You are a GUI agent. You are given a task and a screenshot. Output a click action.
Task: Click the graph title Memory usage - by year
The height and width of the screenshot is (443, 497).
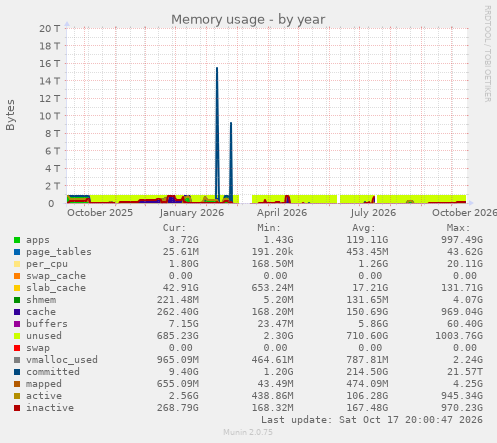[x=248, y=20]
